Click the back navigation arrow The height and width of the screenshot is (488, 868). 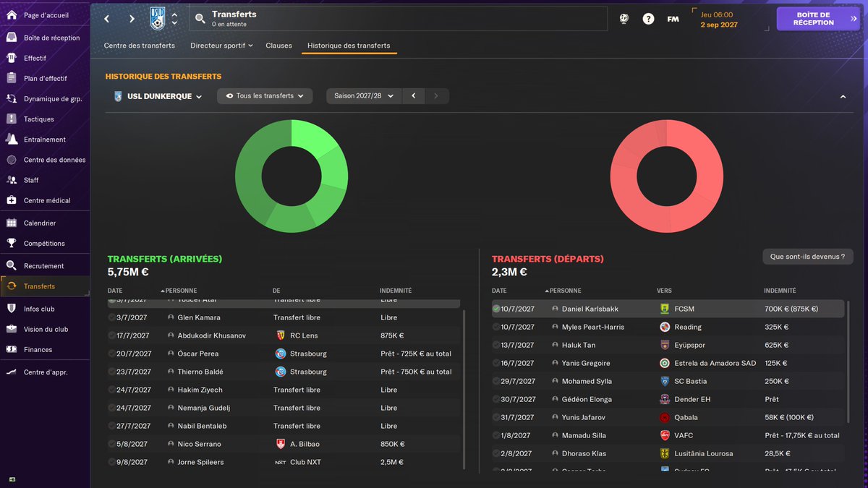click(x=107, y=19)
